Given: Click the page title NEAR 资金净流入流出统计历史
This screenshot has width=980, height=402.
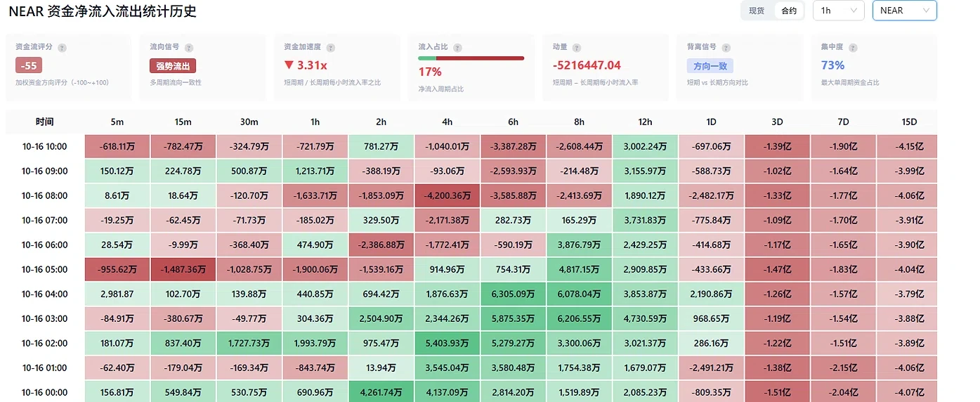Looking at the screenshot, I should tap(103, 11).
